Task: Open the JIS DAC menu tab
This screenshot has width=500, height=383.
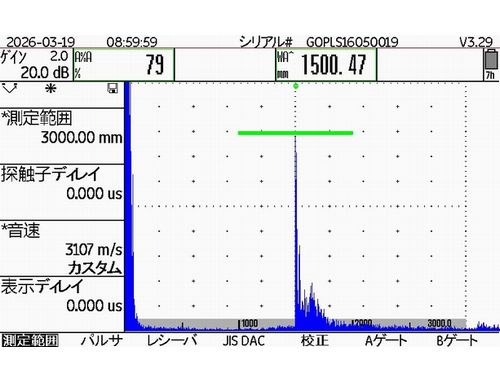Action: coord(244,341)
